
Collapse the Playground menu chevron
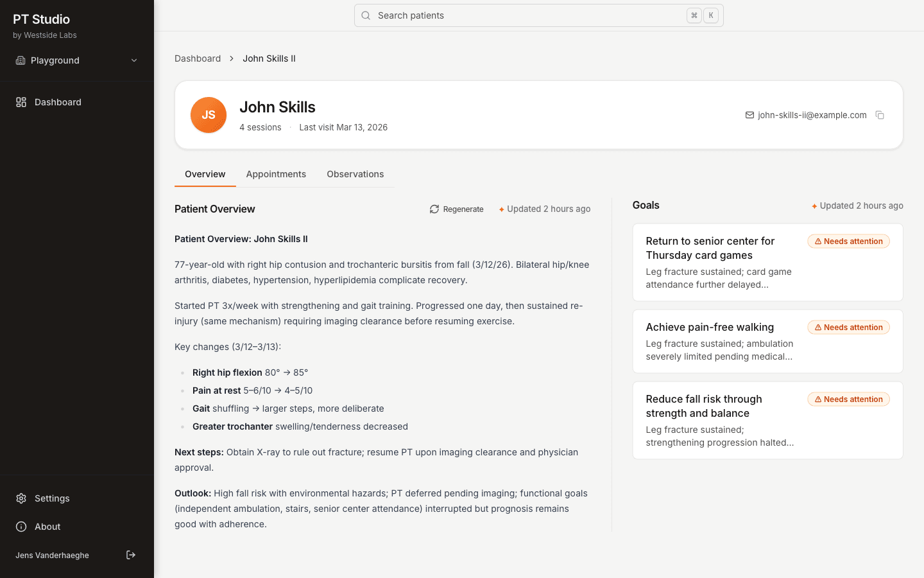[x=133, y=60]
